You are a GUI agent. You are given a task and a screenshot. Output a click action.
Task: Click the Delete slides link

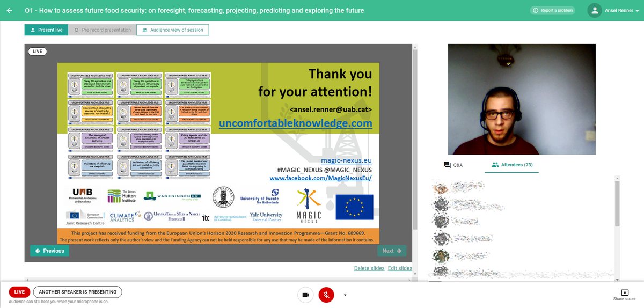tap(369, 268)
